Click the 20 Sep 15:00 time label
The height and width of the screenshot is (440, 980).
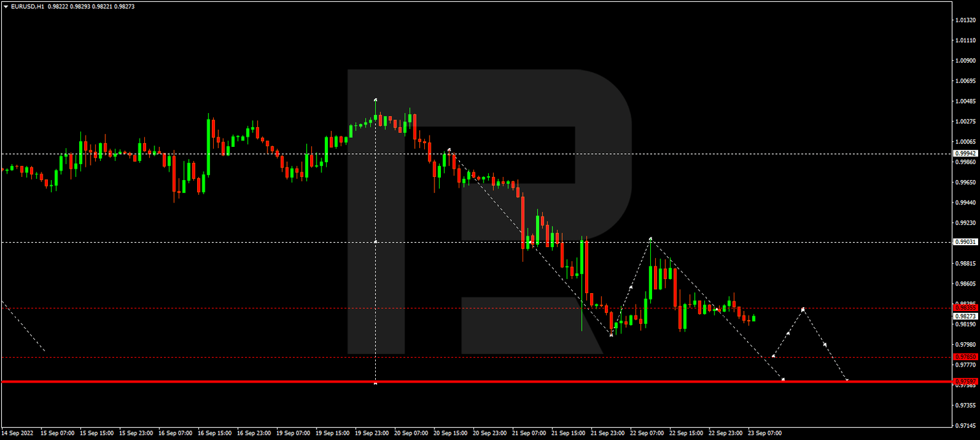point(450,433)
